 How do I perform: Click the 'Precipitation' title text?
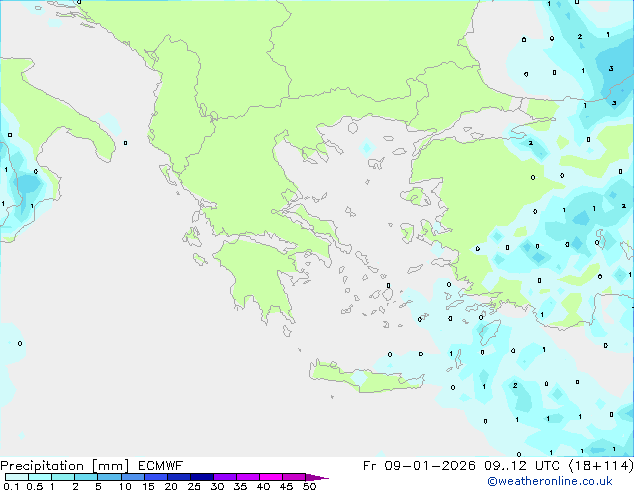pos(42,466)
